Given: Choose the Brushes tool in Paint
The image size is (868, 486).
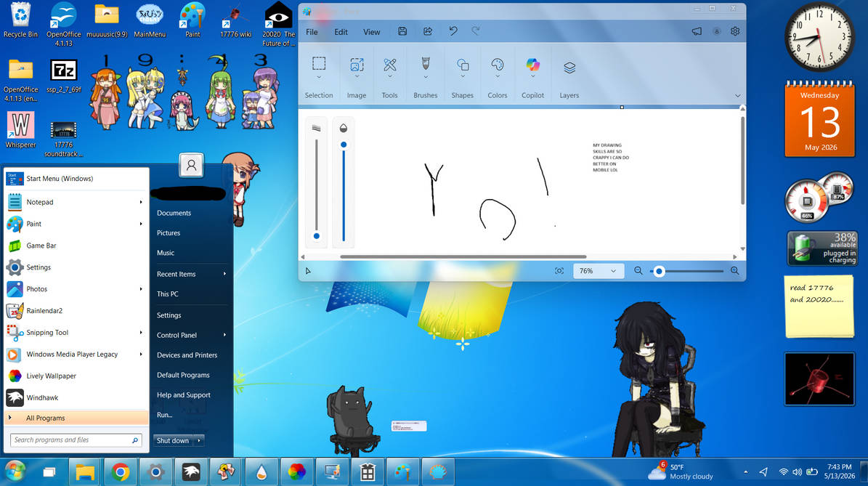Looking at the screenshot, I should 425,63.
